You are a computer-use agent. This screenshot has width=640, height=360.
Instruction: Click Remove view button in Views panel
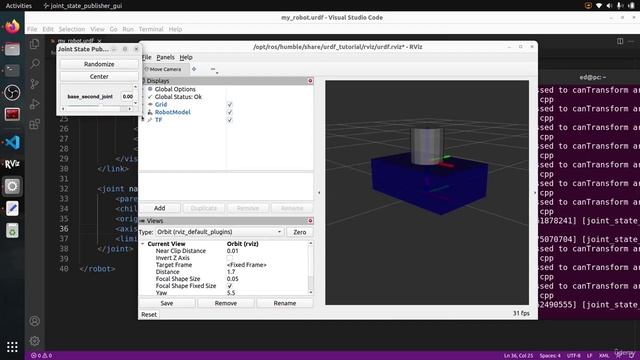pyautogui.click(x=226, y=303)
